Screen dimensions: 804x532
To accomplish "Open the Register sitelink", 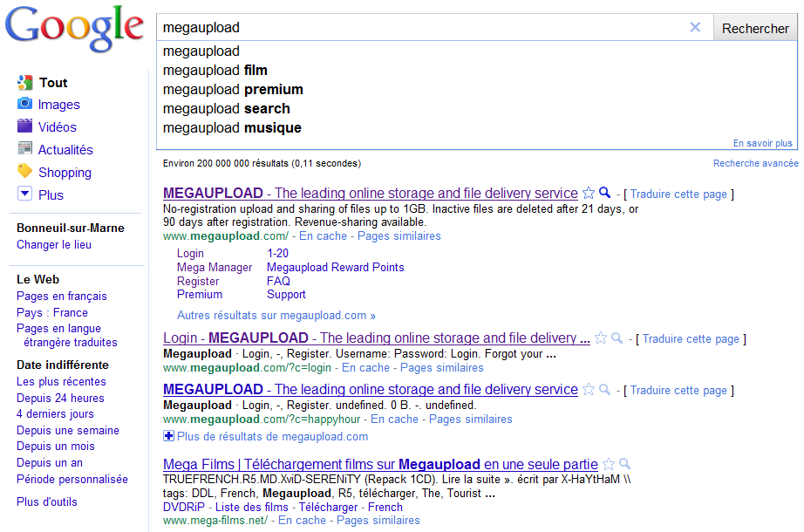I will point(198,281).
